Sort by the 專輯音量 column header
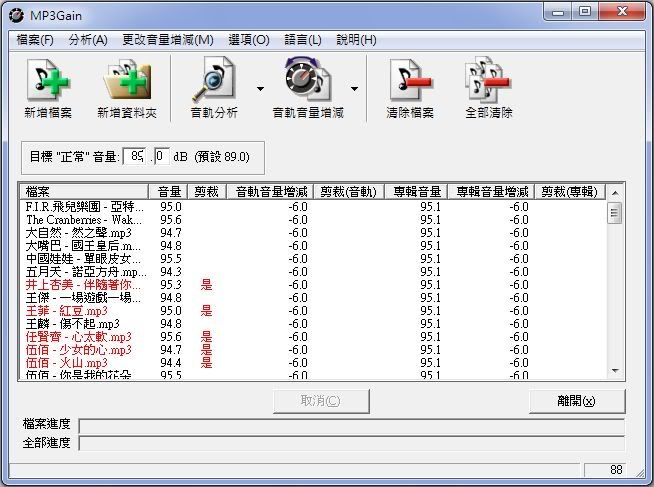This screenshot has width=654, height=487. coord(416,192)
